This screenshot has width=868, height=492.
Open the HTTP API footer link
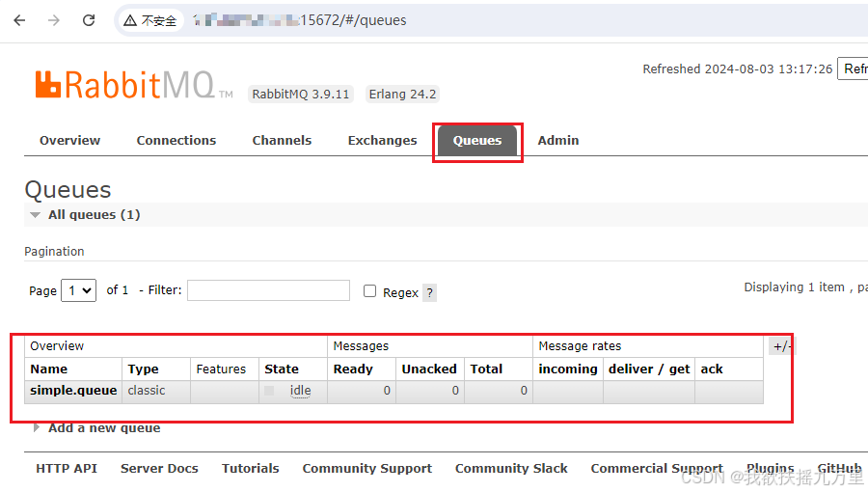click(x=67, y=469)
